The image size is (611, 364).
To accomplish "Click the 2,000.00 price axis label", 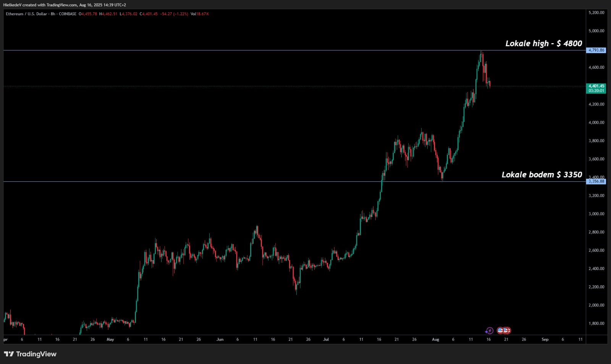I will click(x=596, y=305).
